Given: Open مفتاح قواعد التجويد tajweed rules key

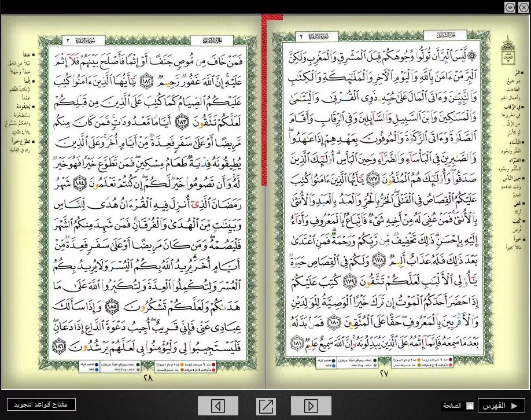Looking at the screenshot, I should [41, 404].
